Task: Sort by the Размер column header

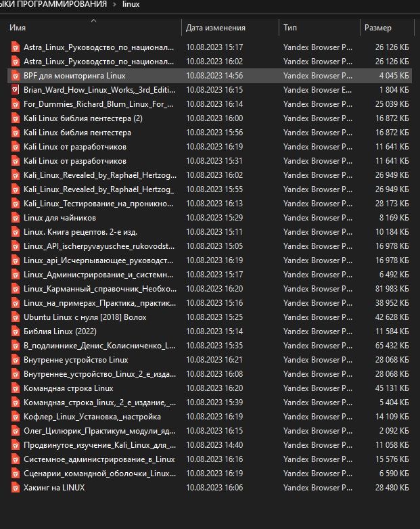Action: point(378,28)
